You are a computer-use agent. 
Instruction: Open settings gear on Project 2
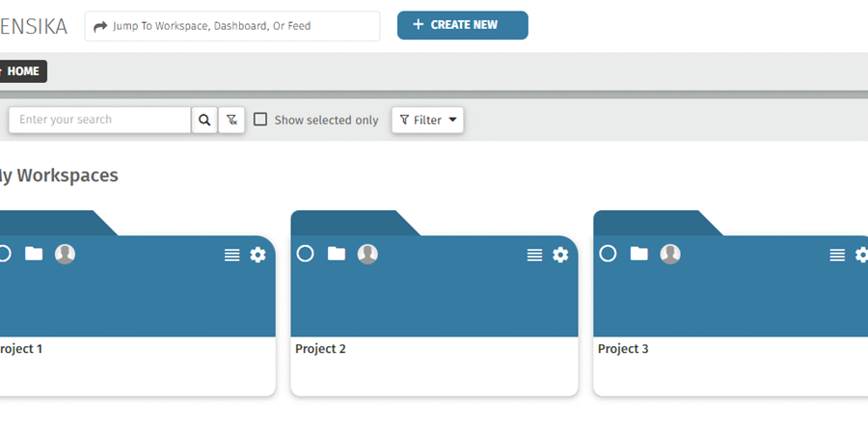(x=560, y=255)
